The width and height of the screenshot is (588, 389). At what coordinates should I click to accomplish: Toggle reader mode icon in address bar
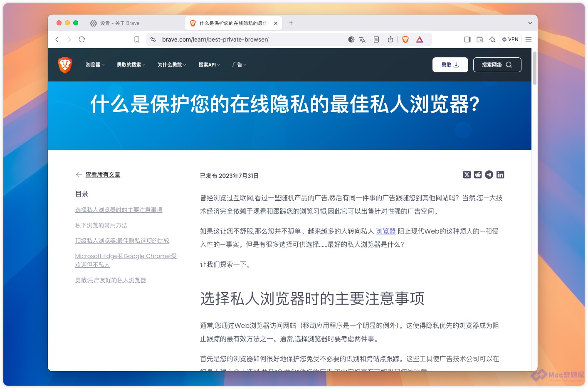click(376, 39)
